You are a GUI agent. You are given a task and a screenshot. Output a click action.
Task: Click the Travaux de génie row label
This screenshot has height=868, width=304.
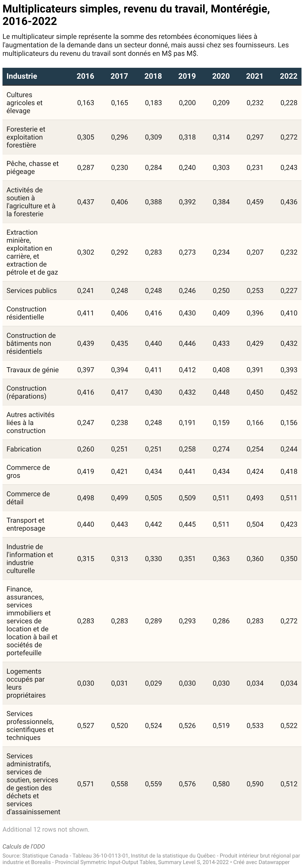[32, 370]
